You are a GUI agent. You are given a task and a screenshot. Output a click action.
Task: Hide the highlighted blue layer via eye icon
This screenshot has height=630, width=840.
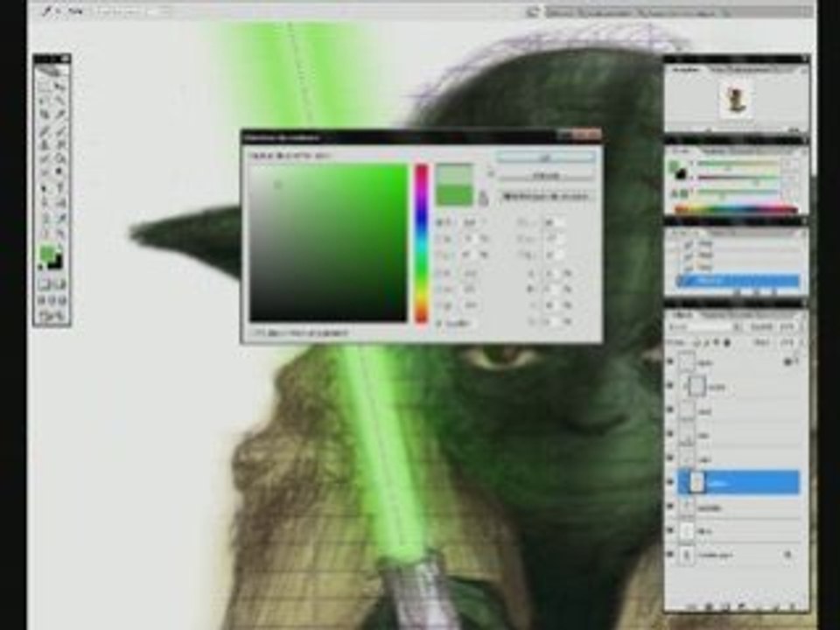tap(671, 483)
